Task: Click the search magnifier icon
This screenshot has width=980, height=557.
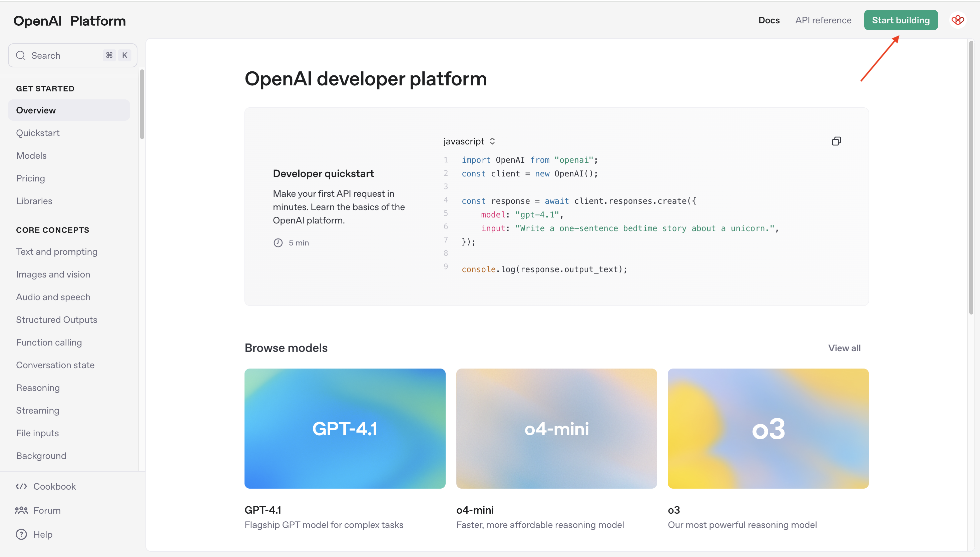Action: pos(21,55)
